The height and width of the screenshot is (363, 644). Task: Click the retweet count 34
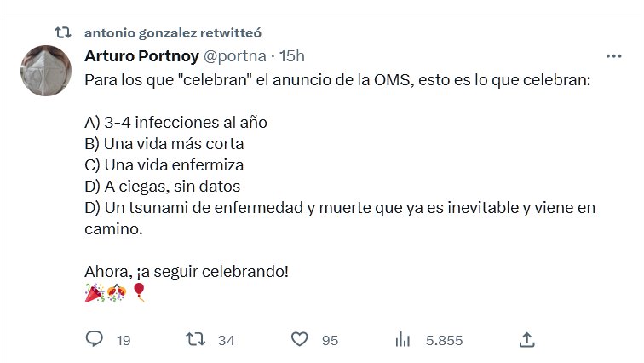point(226,340)
